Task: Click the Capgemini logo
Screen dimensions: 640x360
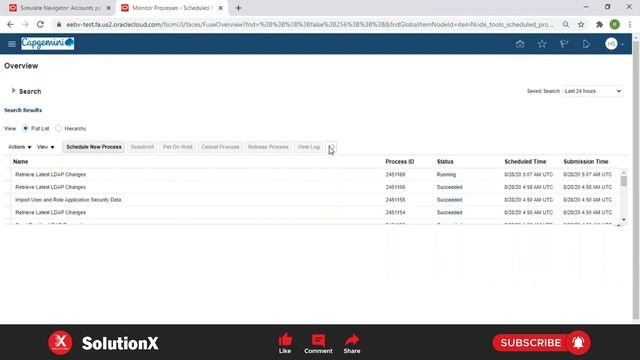Action: pyautogui.click(x=47, y=43)
